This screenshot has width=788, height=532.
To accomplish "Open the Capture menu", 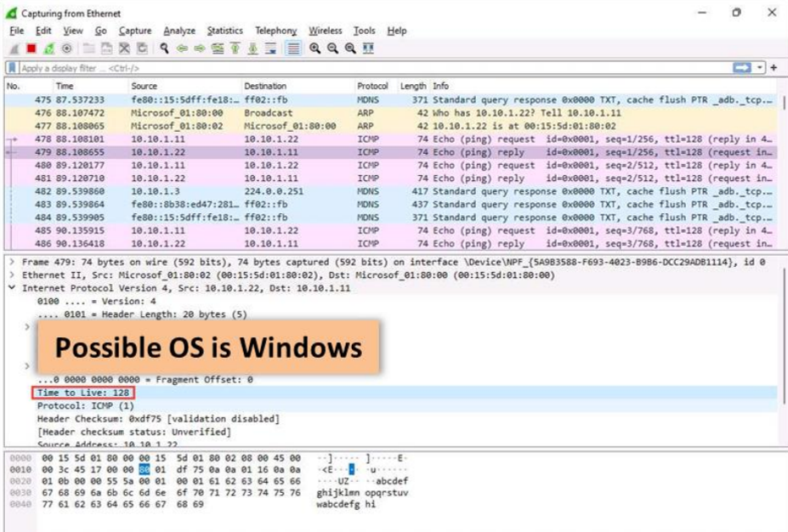I will (134, 31).
